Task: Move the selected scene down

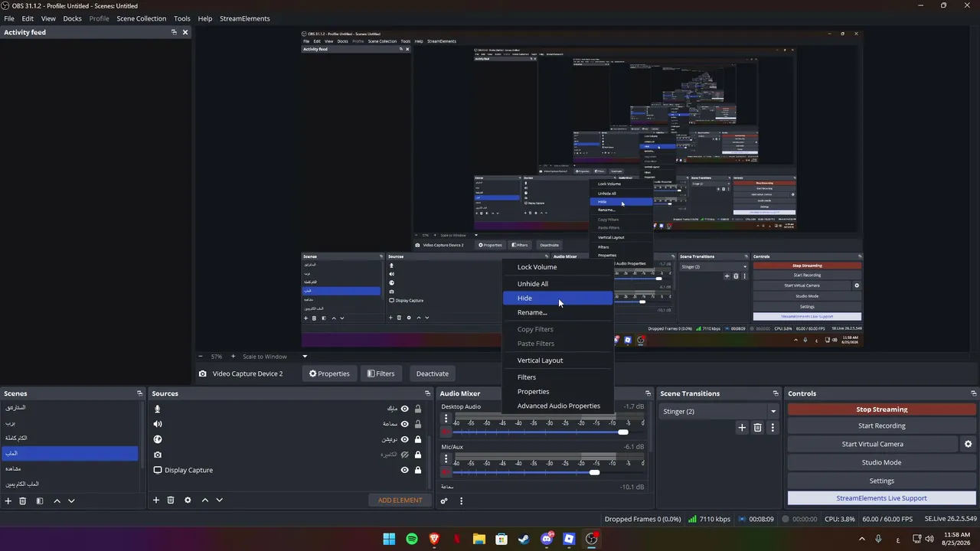Action: pyautogui.click(x=71, y=500)
